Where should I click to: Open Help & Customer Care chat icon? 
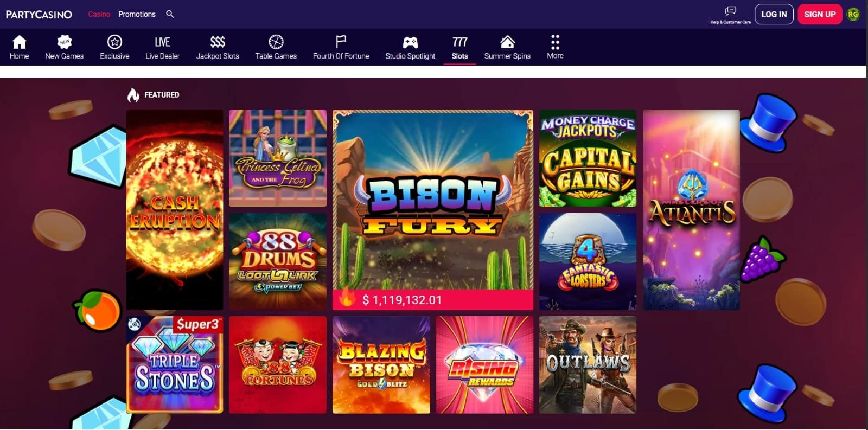[731, 11]
